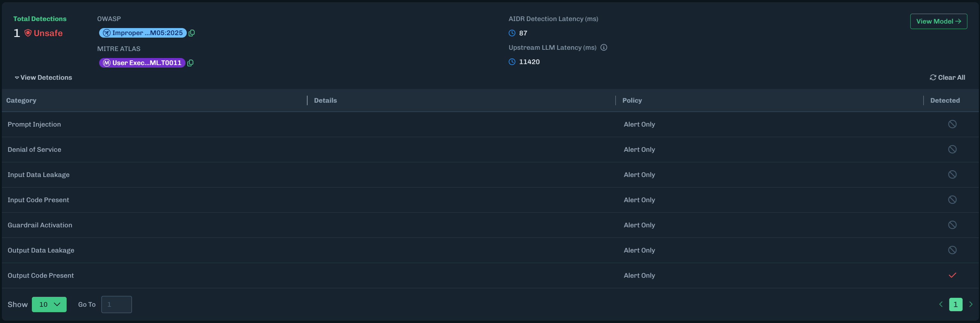Open the OWASP Improper M05:2025 tag
This screenshot has height=323, width=980.
pyautogui.click(x=143, y=33)
